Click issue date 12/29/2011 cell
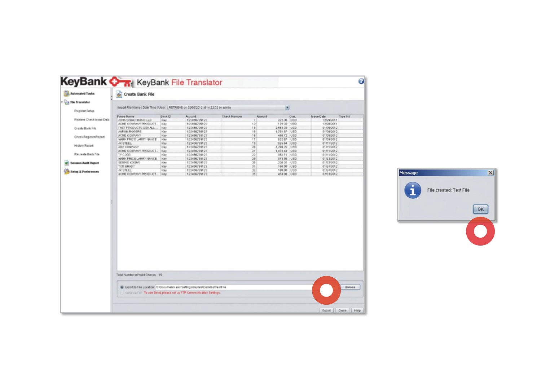The height and width of the screenshot is (392, 559). (x=325, y=120)
